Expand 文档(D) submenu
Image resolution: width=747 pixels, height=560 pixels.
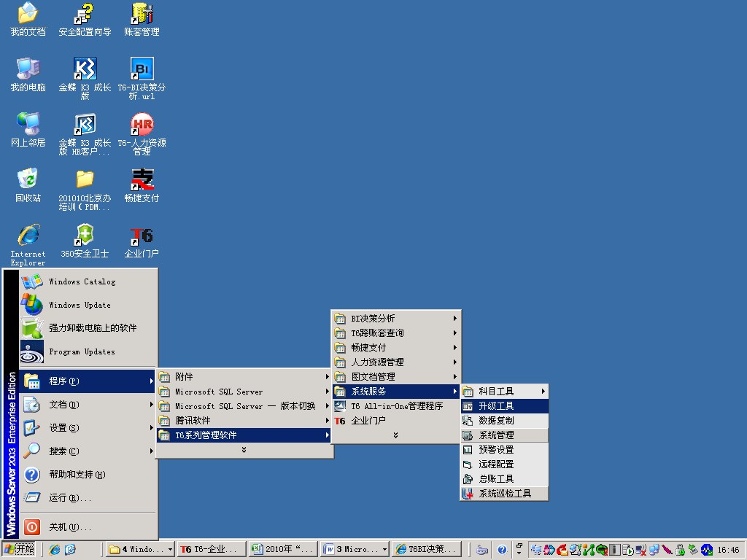(x=88, y=404)
